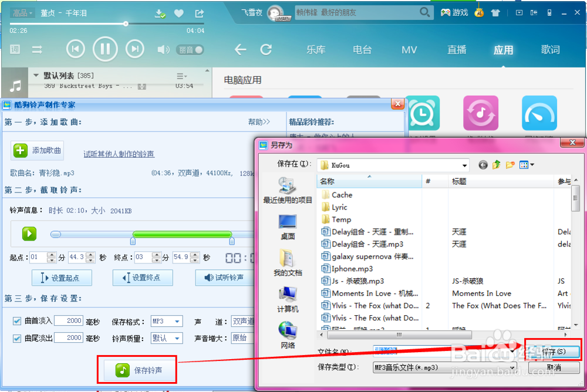The image size is (587, 392).
Task: Open the 声音增大 volume boost dropdown
Action: pyautogui.click(x=242, y=338)
